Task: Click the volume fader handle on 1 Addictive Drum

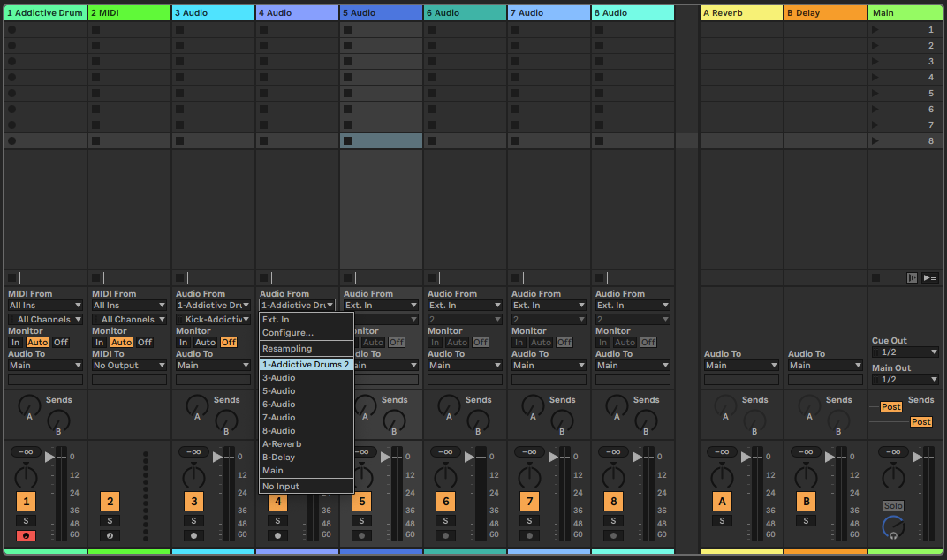Action: click(x=49, y=458)
